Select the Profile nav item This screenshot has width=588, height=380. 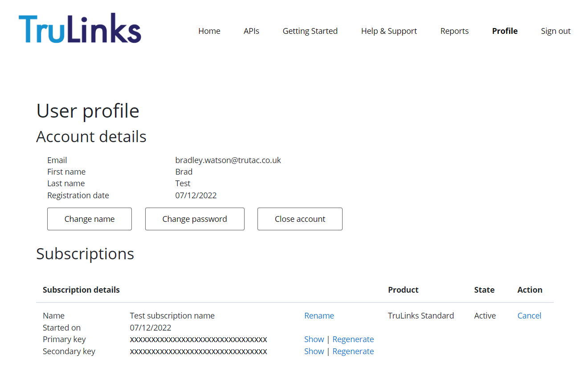click(505, 31)
